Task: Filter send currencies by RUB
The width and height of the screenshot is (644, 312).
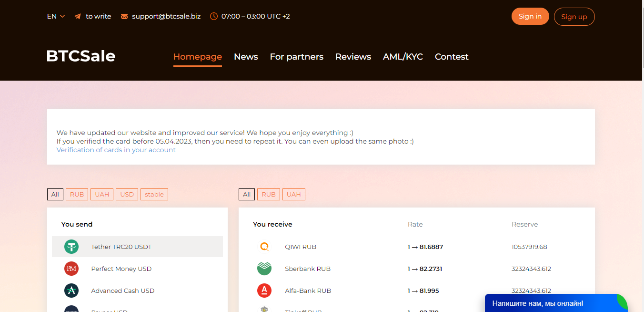Action: (77, 194)
